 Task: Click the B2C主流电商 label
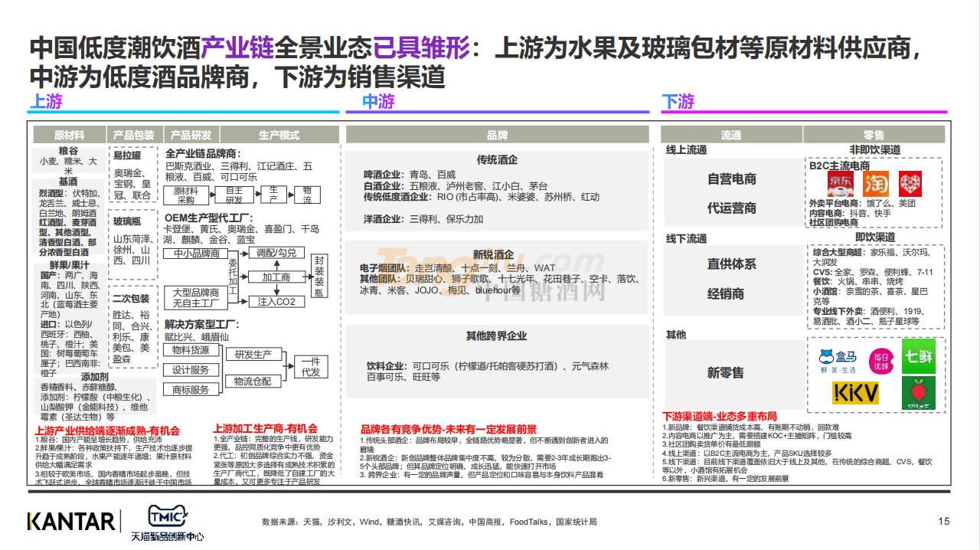(x=839, y=165)
